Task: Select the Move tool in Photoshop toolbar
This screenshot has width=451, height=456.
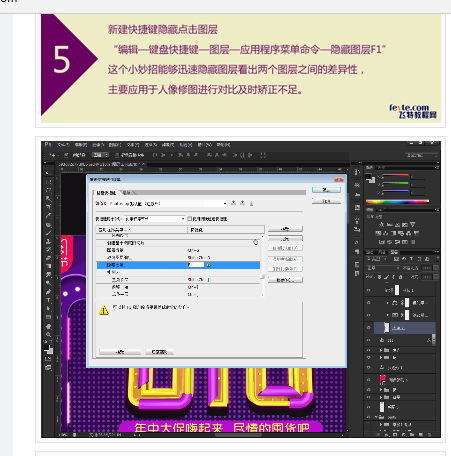Action: pyautogui.click(x=49, y=174)
